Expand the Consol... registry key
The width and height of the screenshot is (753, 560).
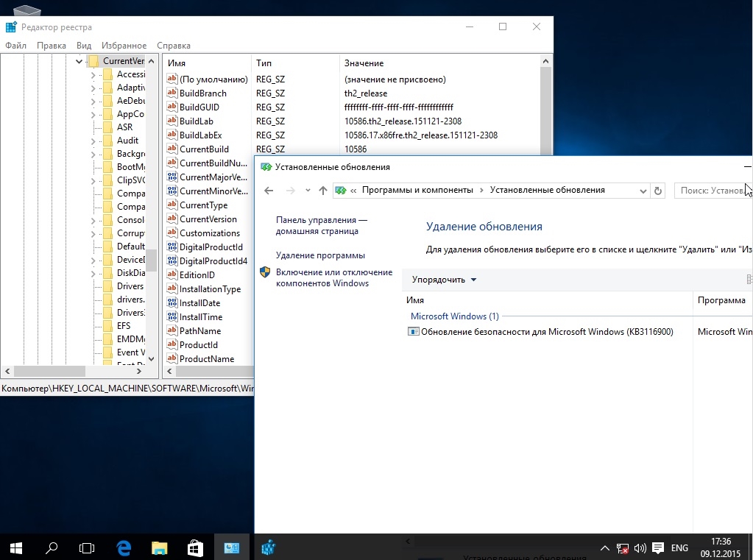click(93, 221)
